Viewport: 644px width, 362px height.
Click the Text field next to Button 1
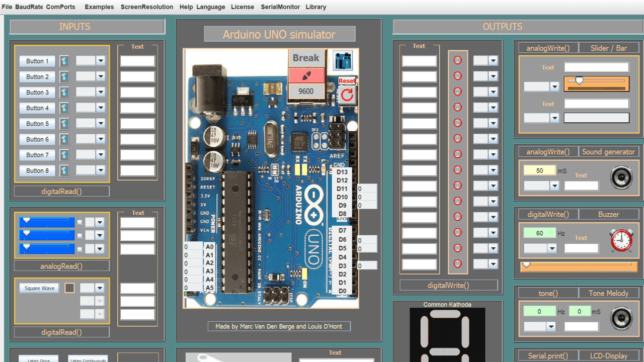137,61
